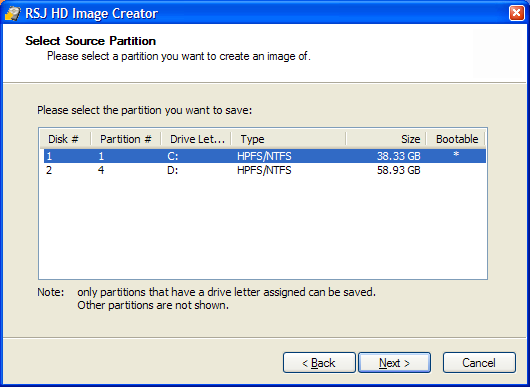Sort by the Partition # column header
Image resolution: width=530 pixels, height=387 pixels.
click(x=126, y=139)
